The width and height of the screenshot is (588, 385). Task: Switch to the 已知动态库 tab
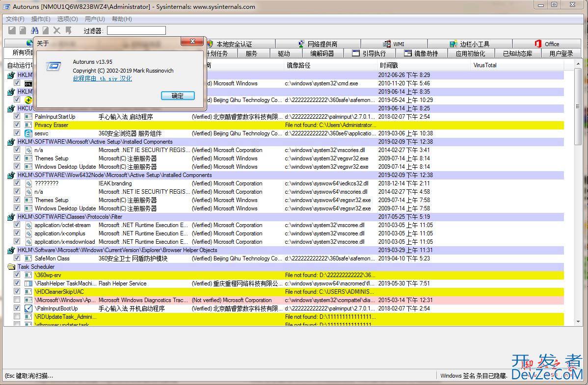click(517, 53)
